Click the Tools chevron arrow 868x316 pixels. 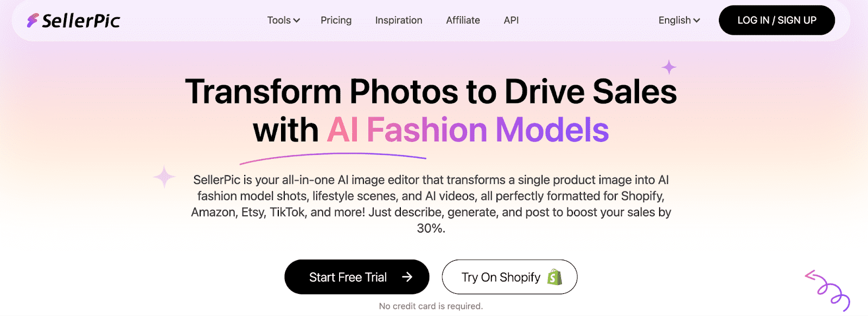(296, 20)
